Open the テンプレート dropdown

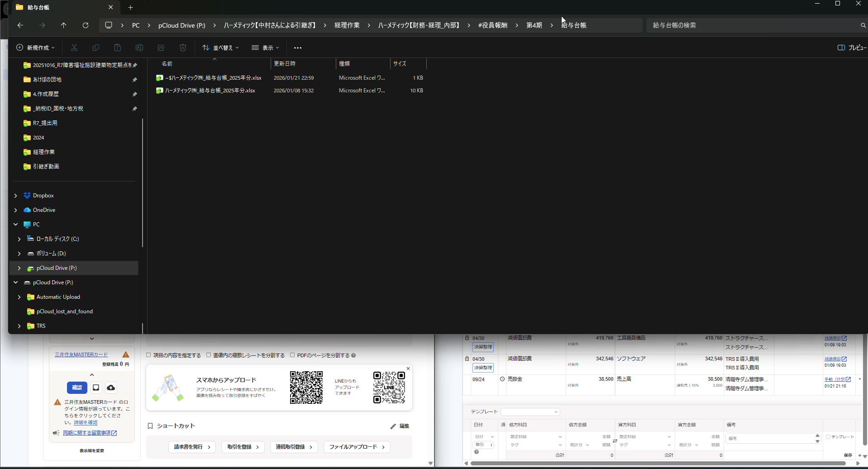(x=530, y=412)
